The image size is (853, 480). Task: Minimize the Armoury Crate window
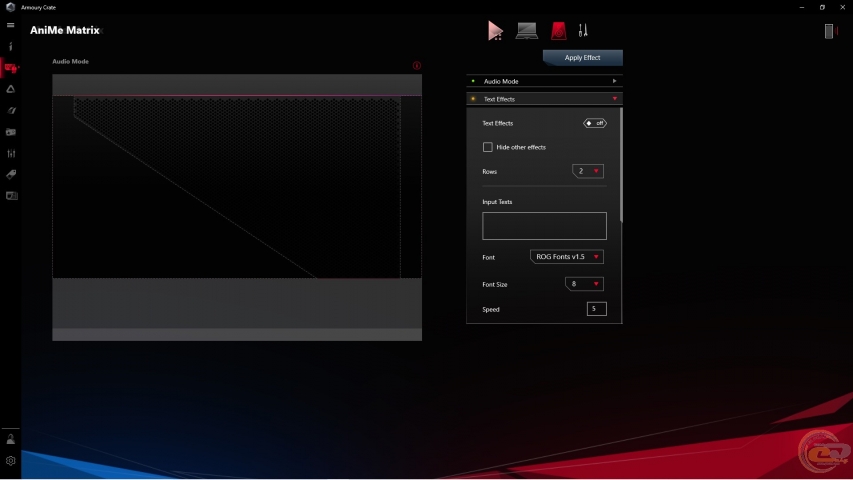802,7
